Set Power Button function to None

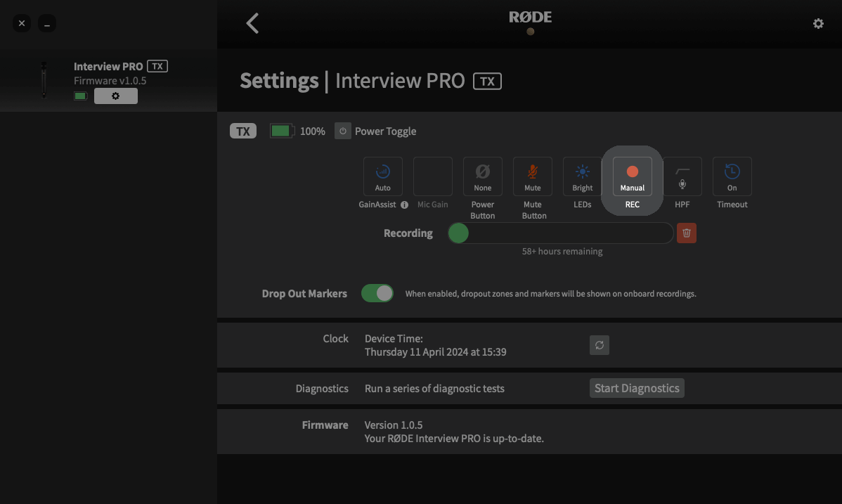coord(482,176)
